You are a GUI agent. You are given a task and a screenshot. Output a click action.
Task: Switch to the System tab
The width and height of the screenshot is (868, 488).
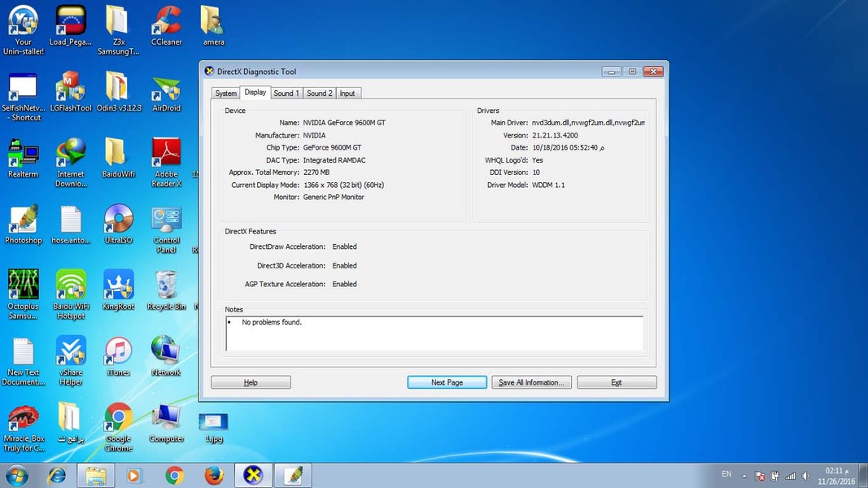pyautogui.click(x=226, y=93)
